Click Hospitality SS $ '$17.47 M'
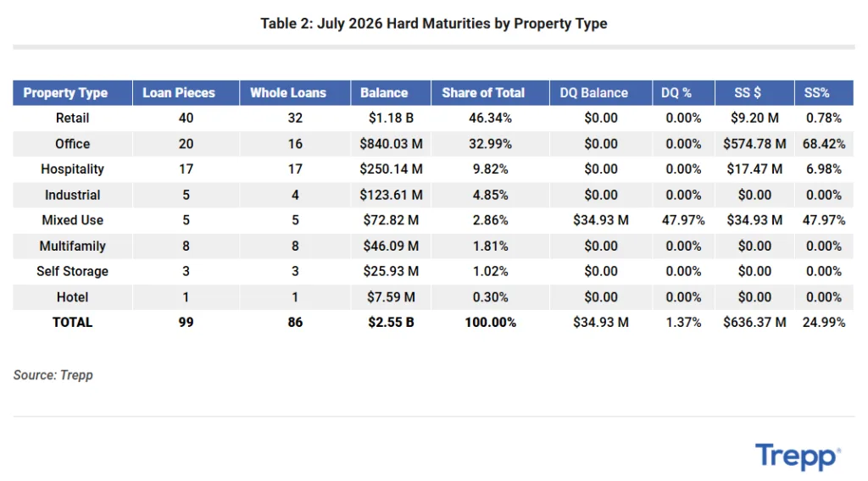 coord(754,169)
